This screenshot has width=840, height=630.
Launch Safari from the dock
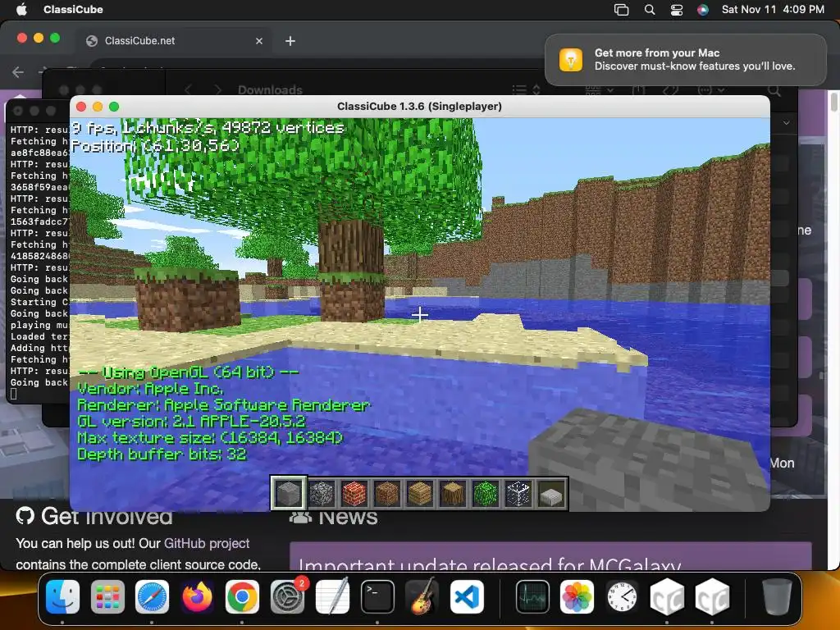[152, 596]
